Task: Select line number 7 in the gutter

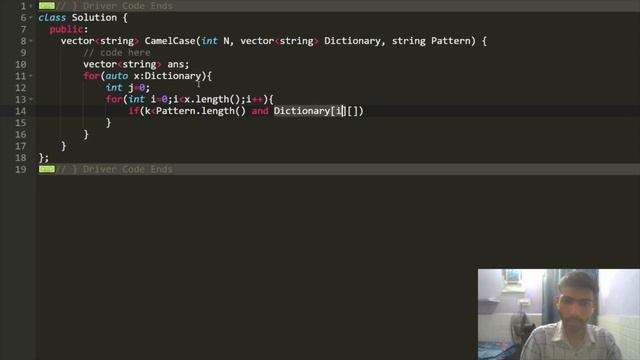Action: pos(23,29)
